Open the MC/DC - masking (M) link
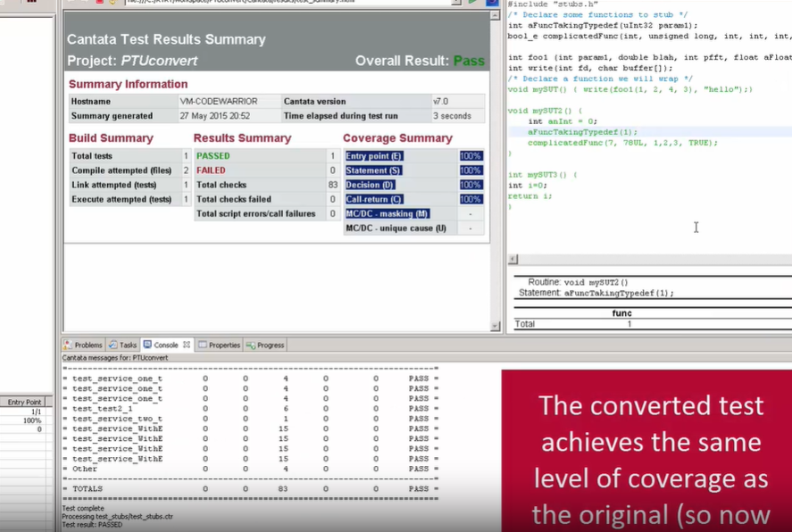The height and width of the screenshot is (532, 792). [388, 213]
